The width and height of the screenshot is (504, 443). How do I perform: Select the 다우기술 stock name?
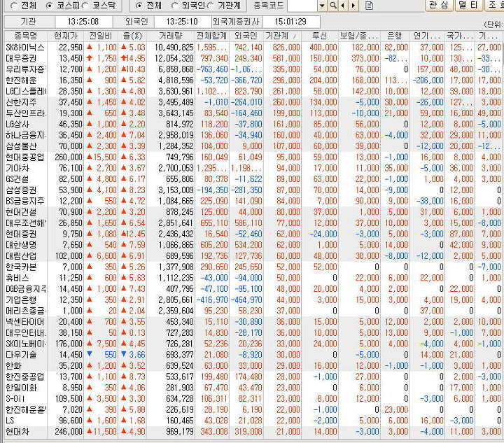(x=21, y=355)
